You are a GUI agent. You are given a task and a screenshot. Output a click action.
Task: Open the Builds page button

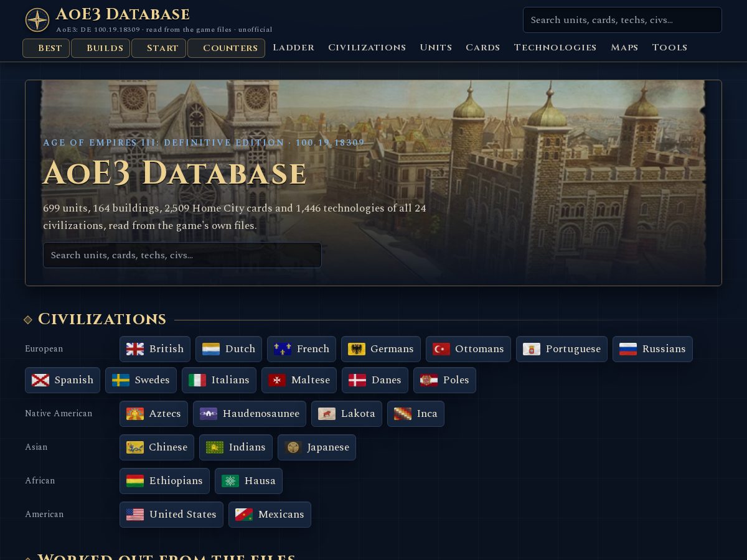point(100,48)
